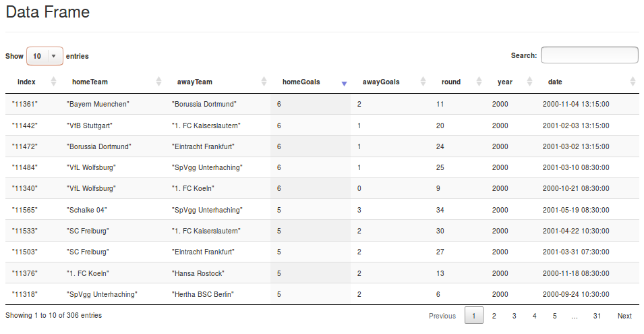The height and width of the screenshot is (334, 644).
Task: Toggle the homeGoals descending sort arrow
Action: 344,84
